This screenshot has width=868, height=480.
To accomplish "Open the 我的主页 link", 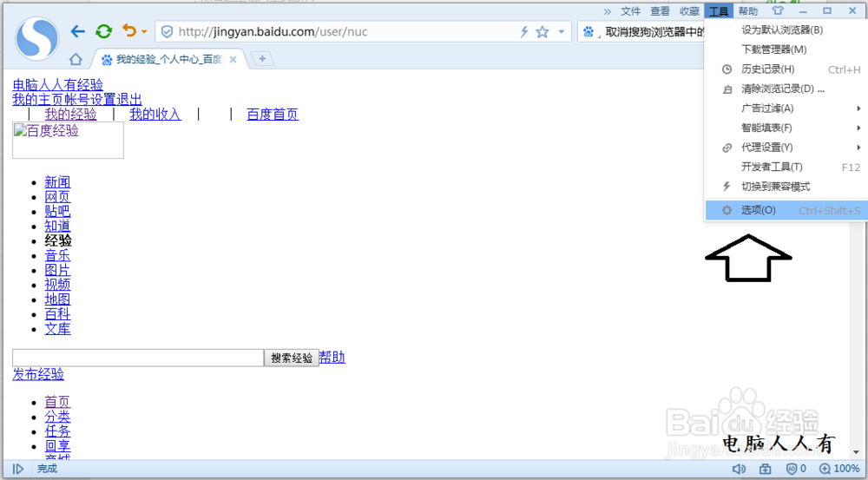I will pyautogui.click(x=38, y=100).
